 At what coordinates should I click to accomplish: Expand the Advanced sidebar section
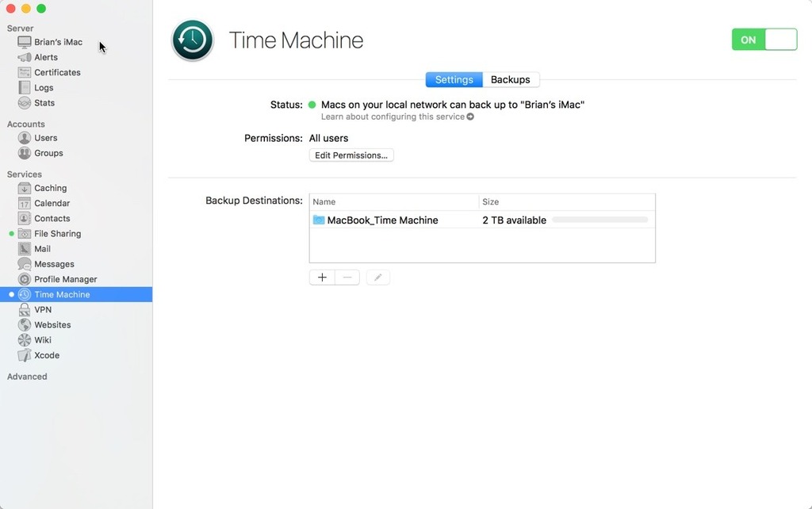(27, 377)
